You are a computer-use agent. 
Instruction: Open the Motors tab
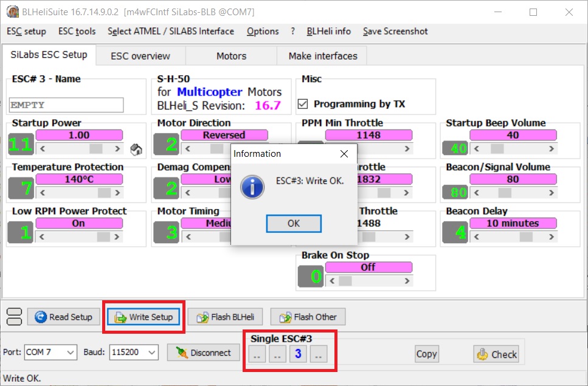click(x=232, y=56)
